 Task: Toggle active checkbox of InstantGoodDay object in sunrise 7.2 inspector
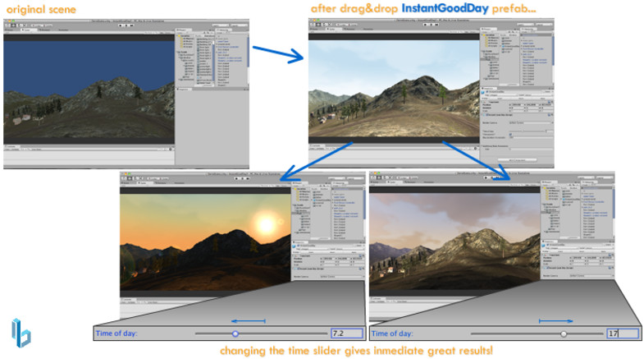(x=299, y=246)
